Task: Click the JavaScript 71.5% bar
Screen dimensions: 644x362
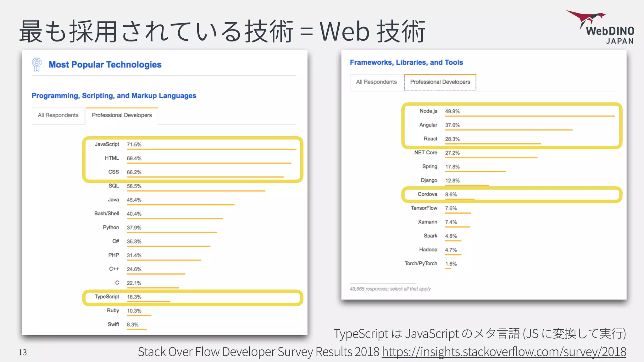Action: pyautogui.click(x=211, y=149)
